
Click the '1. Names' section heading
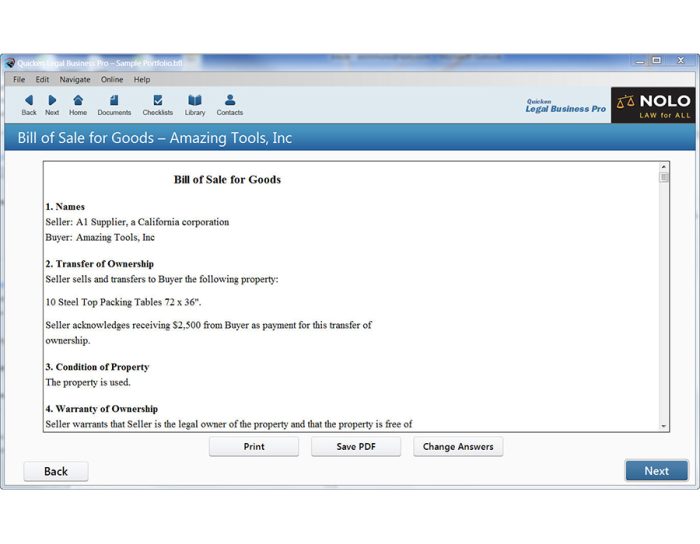tap(65, 207)
